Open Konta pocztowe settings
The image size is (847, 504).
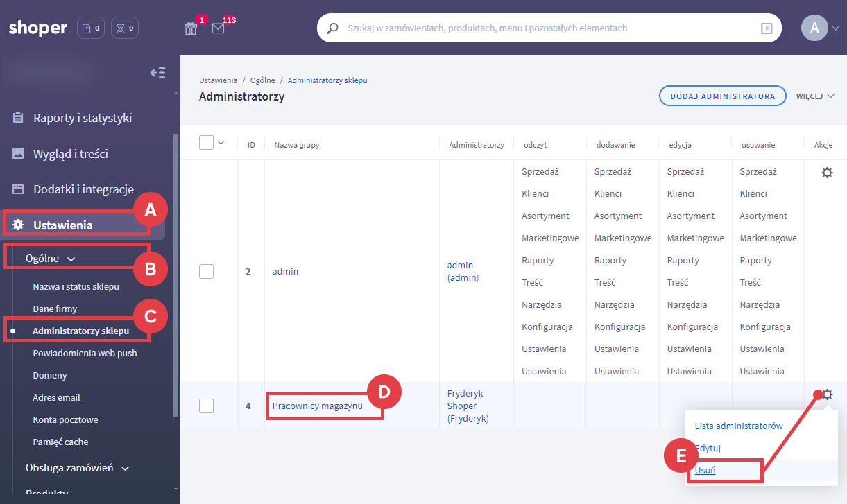click(65, 419)
